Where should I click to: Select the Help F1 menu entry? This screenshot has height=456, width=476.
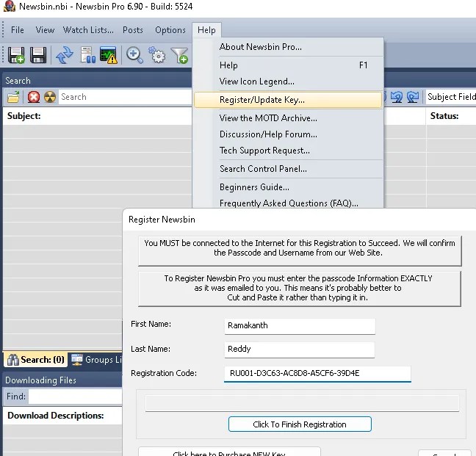288,65
